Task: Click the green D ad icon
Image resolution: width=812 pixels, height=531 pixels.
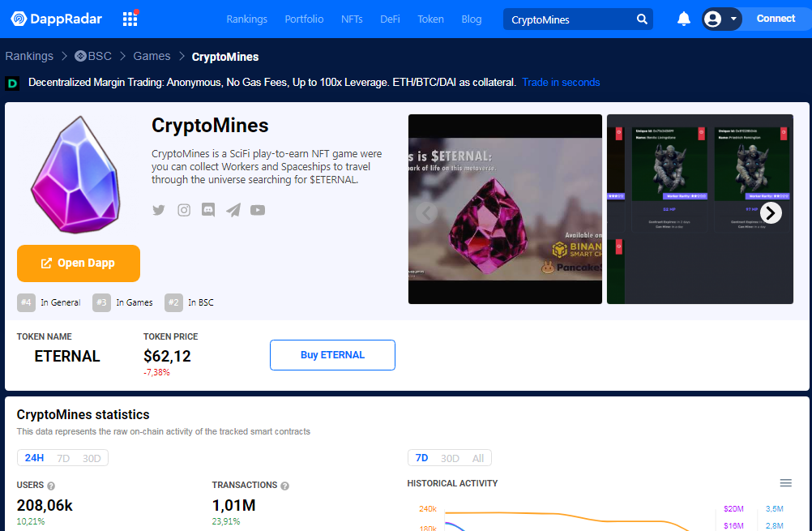Action: pyautogui.click(x=12, y=83)
